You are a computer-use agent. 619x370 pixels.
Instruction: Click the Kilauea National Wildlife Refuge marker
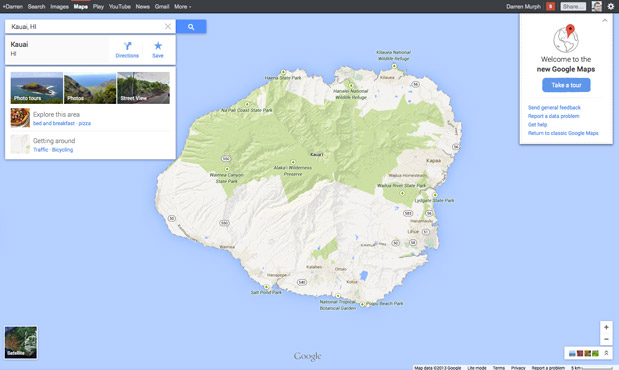(394, 66)
